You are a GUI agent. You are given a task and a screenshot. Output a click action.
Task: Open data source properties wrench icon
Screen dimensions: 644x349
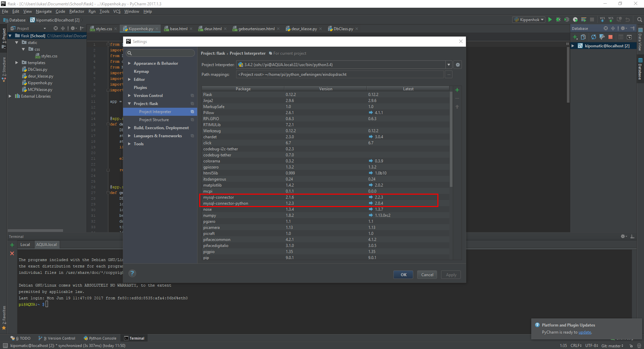tap(602, 37)
